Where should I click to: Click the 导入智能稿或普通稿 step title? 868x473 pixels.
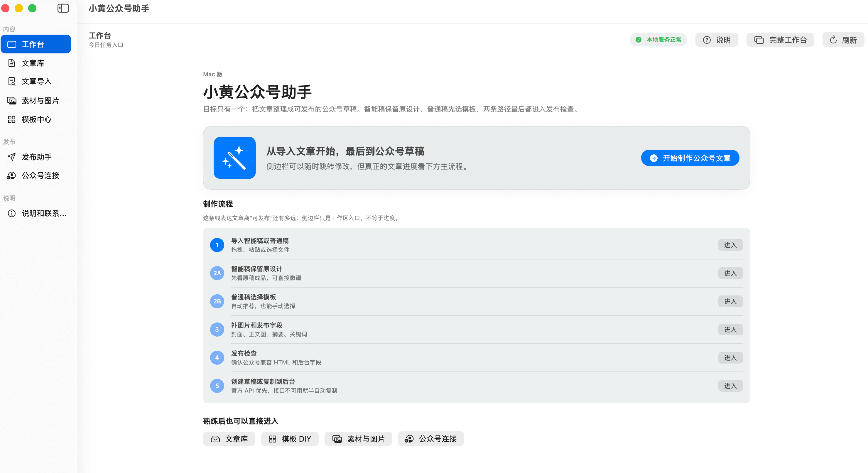pyautogui.click(x=260, y=241)
